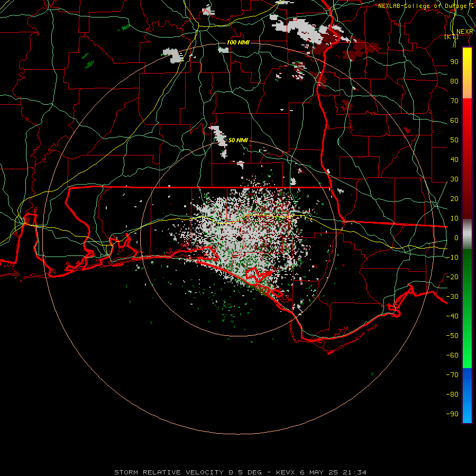Click the blue segment of velocity color bar
Viewport: 476px width, 476px height.
tap(467, 396)
